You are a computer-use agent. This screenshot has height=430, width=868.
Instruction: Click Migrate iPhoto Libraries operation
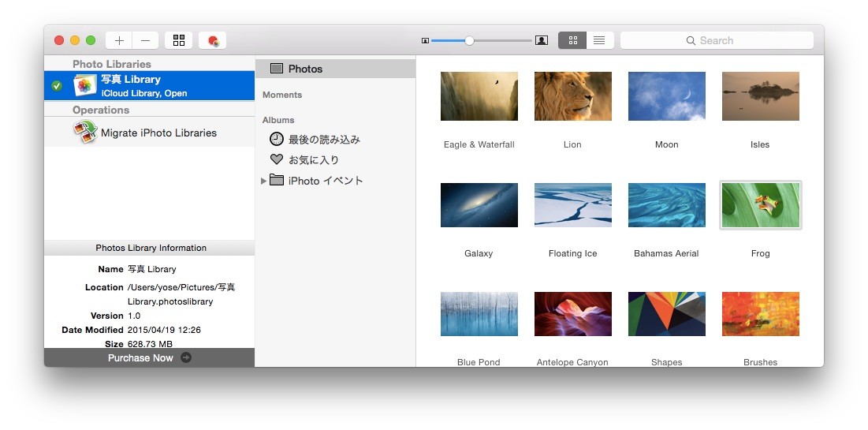pyautogui.click(x=150, y=133)
